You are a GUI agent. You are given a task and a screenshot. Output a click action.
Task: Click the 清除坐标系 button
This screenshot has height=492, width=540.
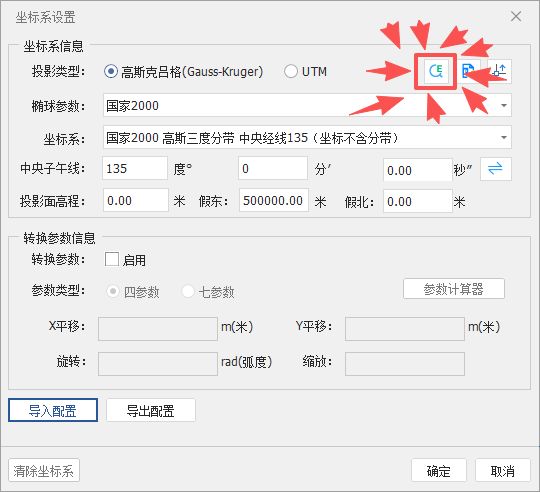pos(44,470)
